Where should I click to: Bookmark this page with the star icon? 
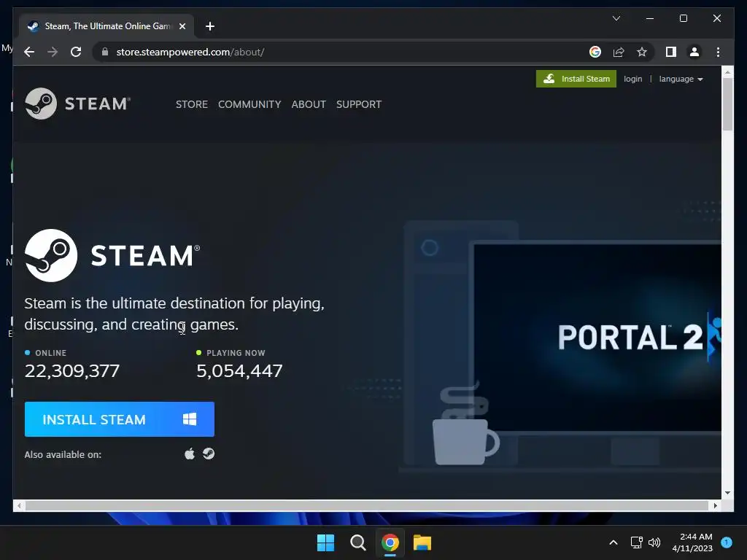[642, 52]
